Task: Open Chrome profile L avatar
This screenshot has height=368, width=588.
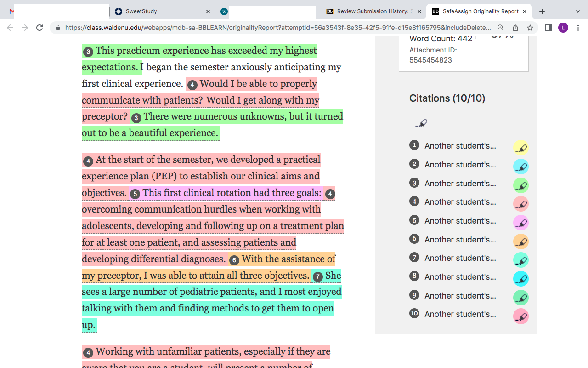Action: click(563, 28)
